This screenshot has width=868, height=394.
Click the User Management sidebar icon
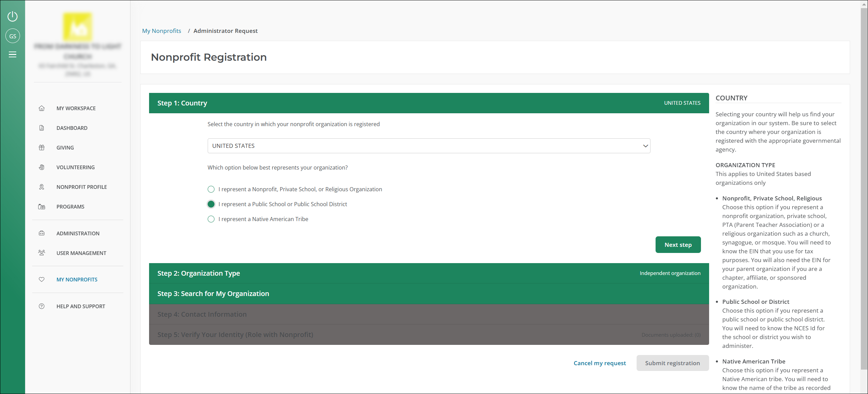pos(42,252)
